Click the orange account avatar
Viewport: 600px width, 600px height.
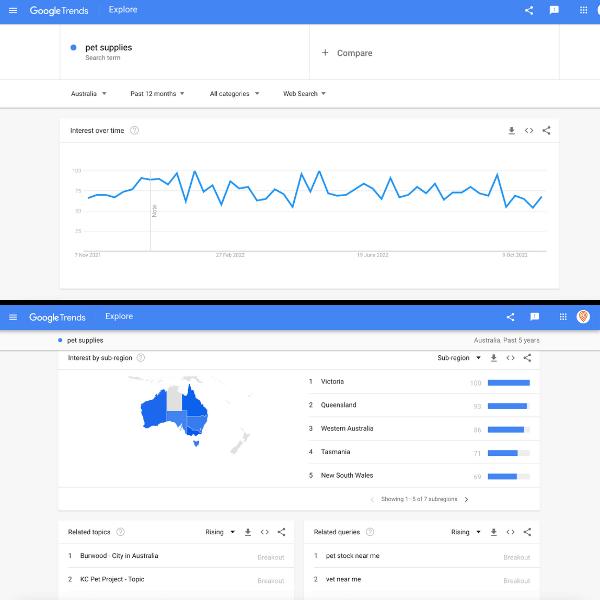(583, 317)
